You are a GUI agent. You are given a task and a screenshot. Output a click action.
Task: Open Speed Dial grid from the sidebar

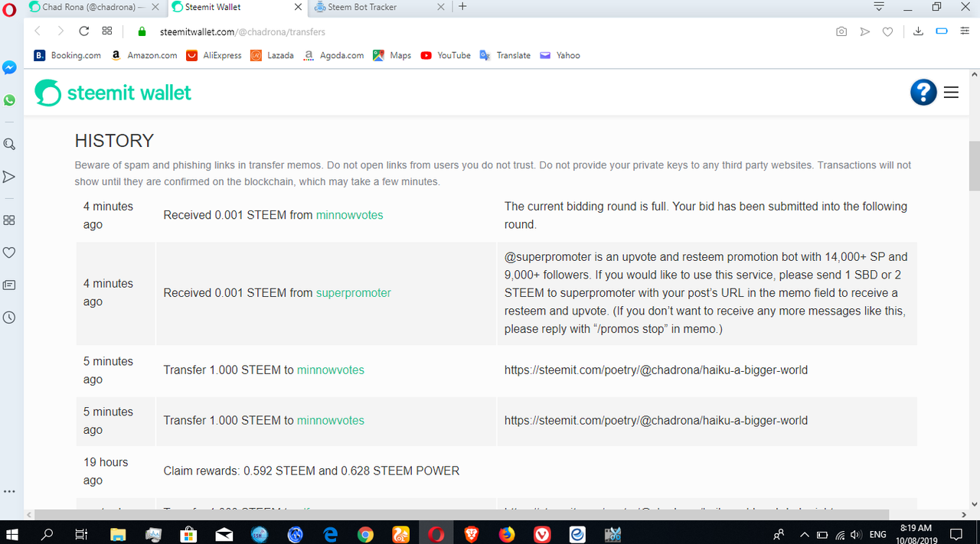coord(9,220)
